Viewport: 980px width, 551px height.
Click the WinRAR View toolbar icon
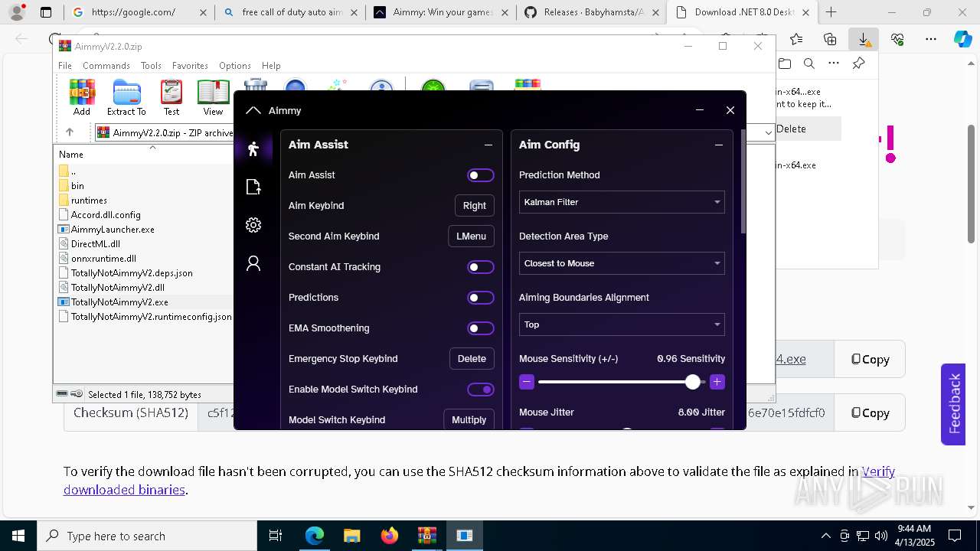click(x=213, y=97)
